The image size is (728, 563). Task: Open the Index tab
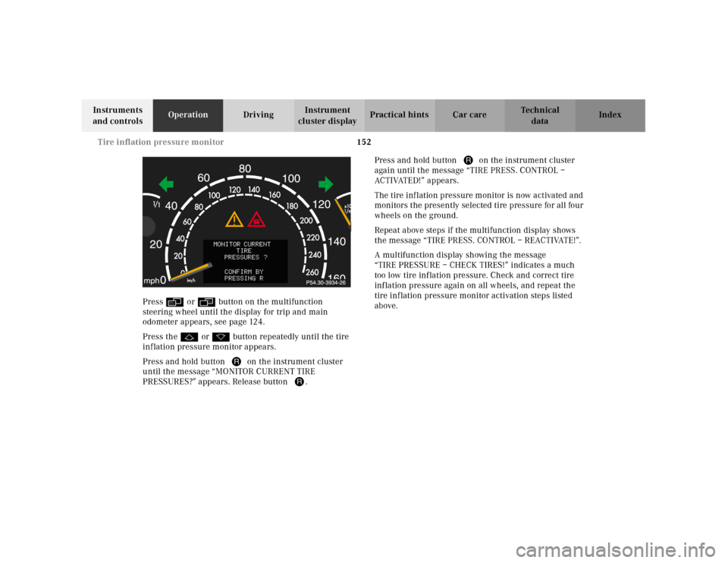610,115
